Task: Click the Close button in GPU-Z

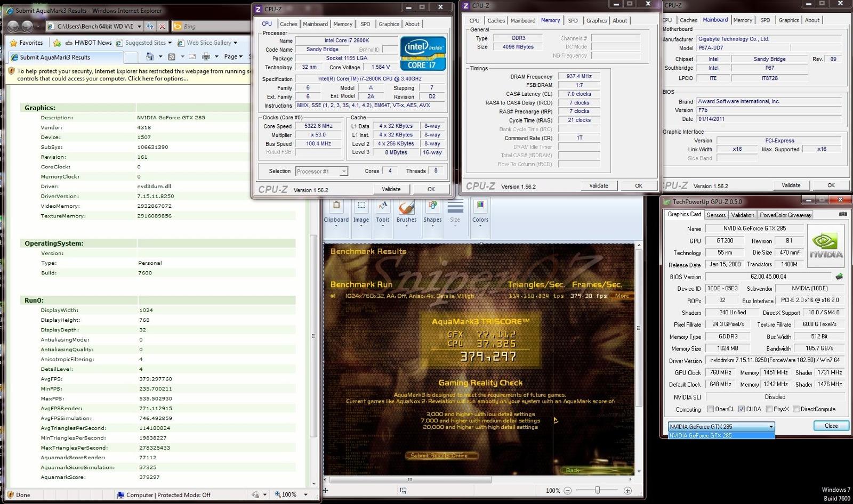Action: pyautogui.click(x=831, y=426)
